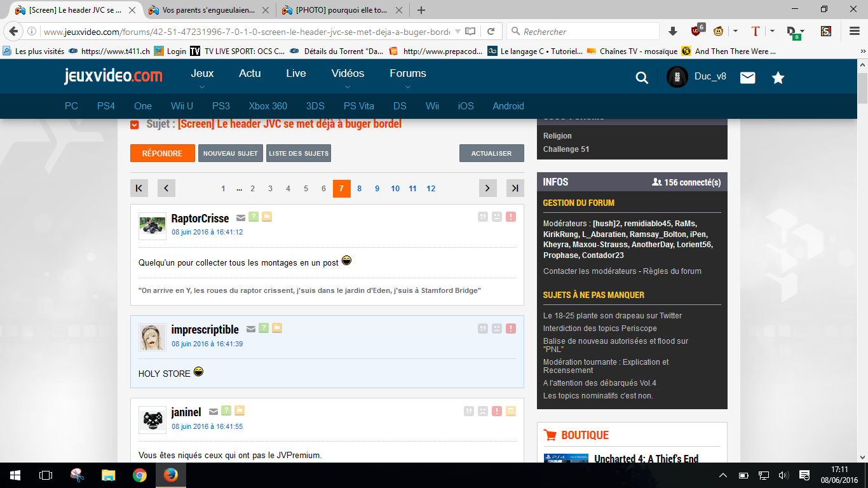Select PS4 platform link
This screenshot has height=488, width=868.
pos(106,106)
